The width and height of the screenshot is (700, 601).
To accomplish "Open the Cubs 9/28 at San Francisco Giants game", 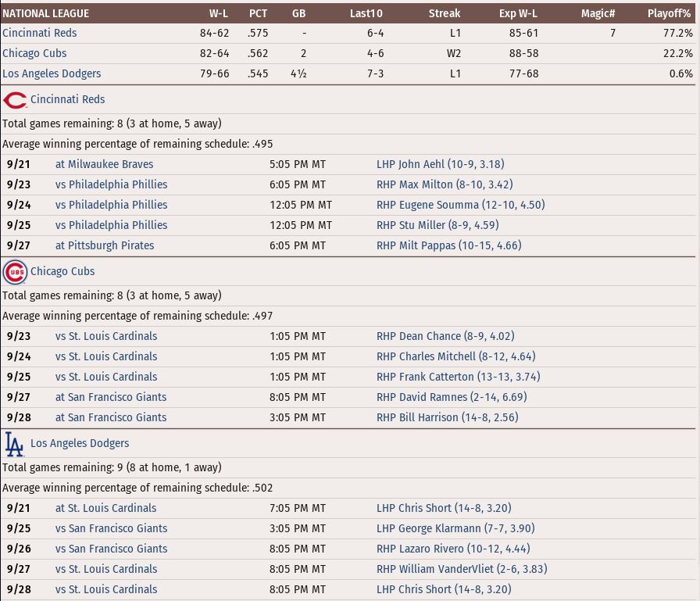I will tap(111, 417).
